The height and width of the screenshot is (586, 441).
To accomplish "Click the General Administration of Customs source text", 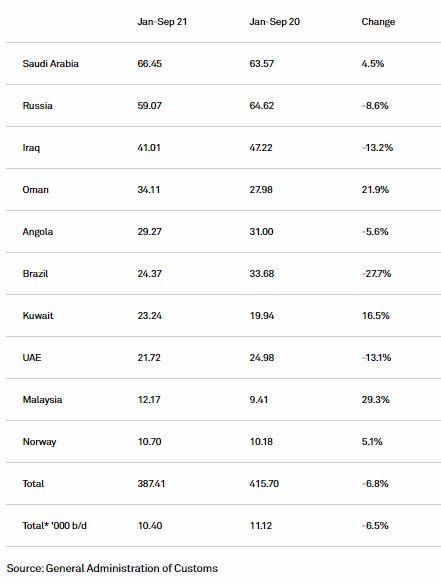I will point(132,568).
